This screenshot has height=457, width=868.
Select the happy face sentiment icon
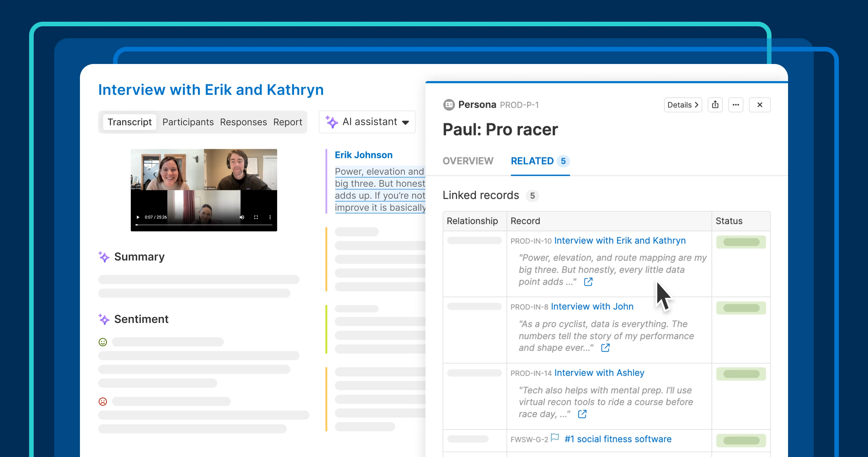(x=103, y=342)
